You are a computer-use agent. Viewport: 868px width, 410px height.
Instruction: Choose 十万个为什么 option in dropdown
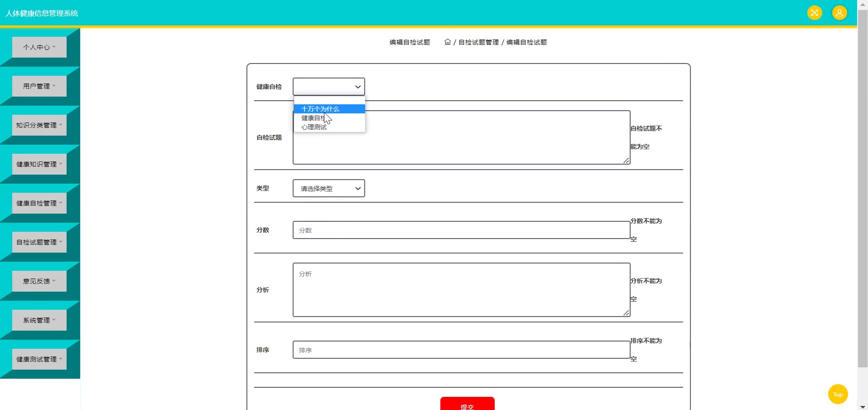[329, 109]
